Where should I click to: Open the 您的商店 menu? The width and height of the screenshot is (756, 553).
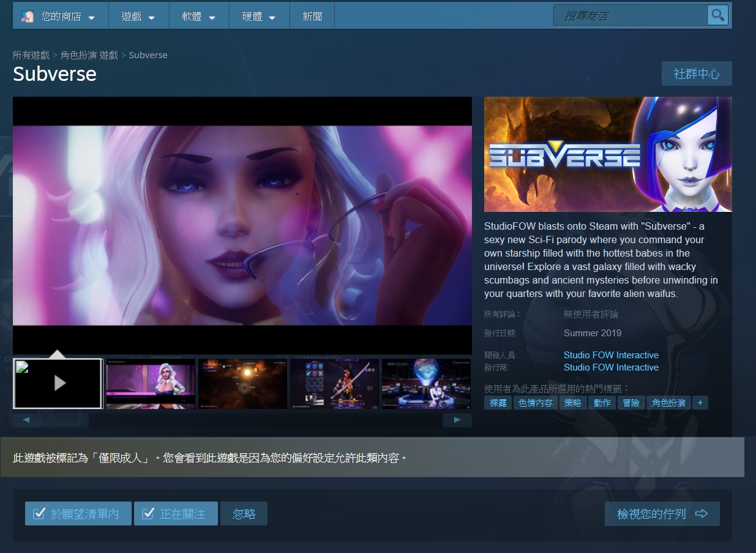[60, 15]
